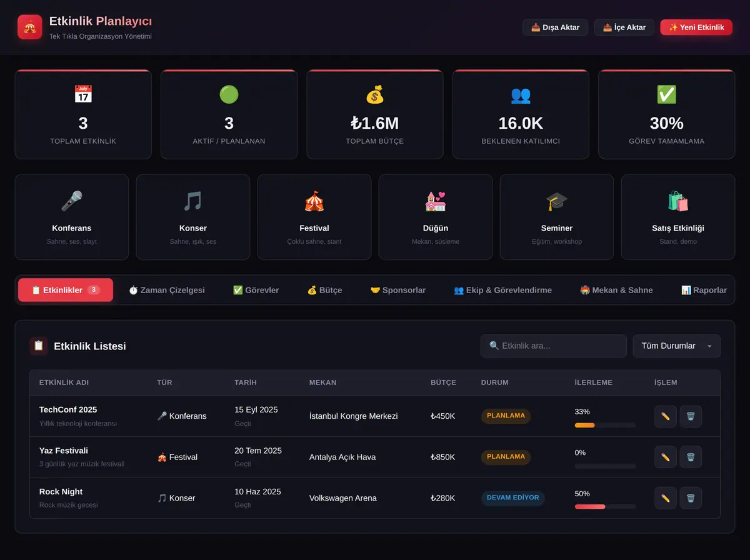This screenshot has width=750, height=560.
Task: Click the PLANLAMA status badge for TechConf 2025
Action: (506, 416)
